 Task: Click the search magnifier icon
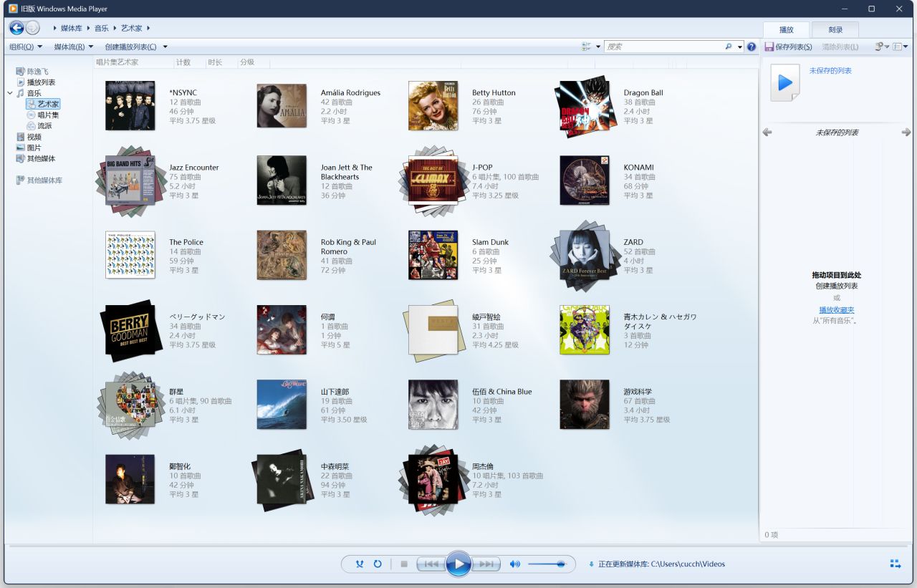[729, 47]
